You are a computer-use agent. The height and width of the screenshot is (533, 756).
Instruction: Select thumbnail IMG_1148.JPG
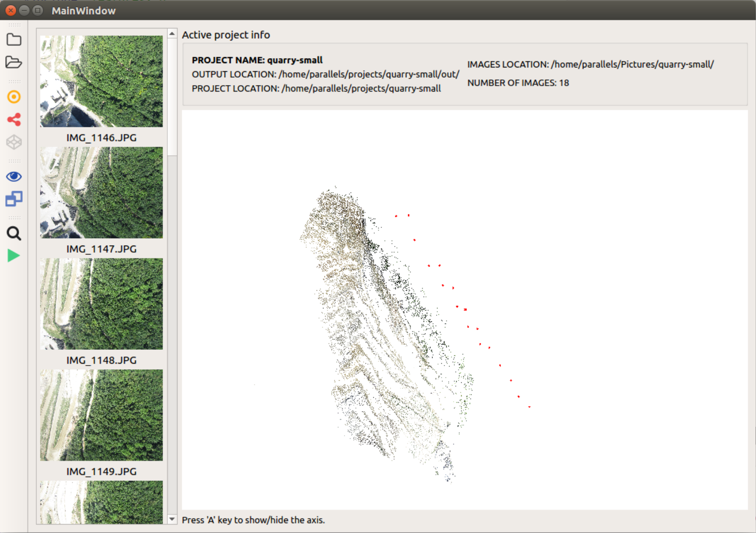coord(101,304)
